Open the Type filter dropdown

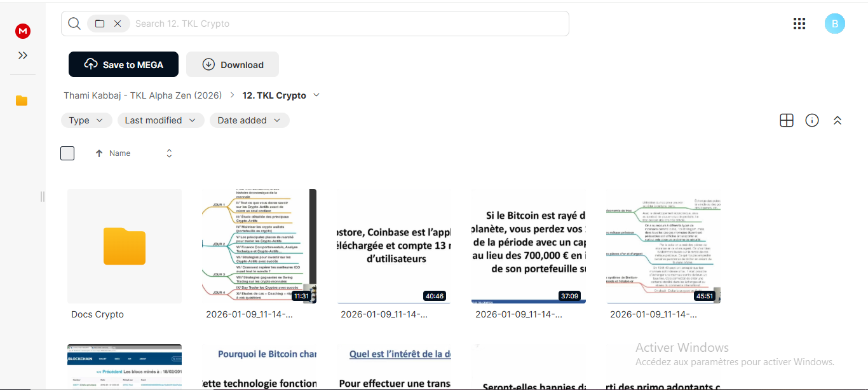86,120
